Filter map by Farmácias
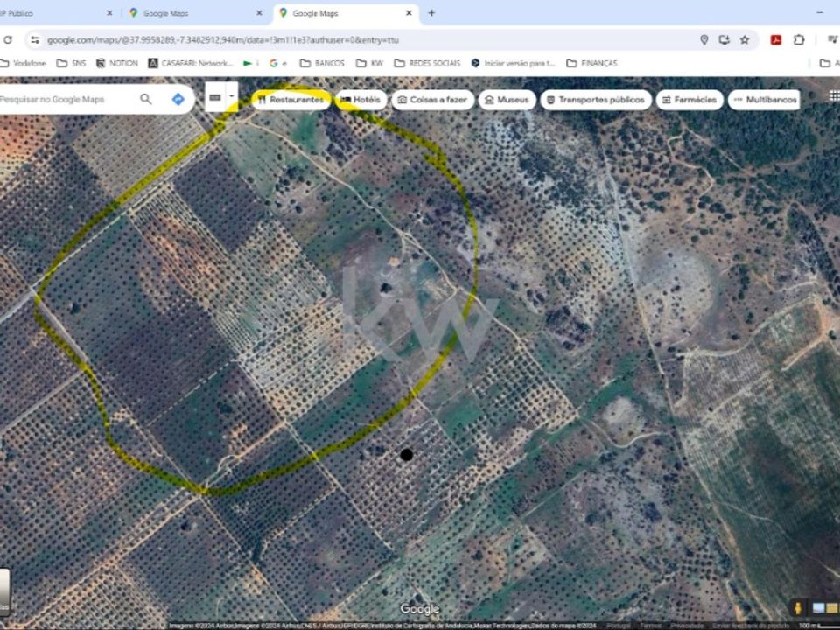The image size is (840, 630). tap(689, 100)
